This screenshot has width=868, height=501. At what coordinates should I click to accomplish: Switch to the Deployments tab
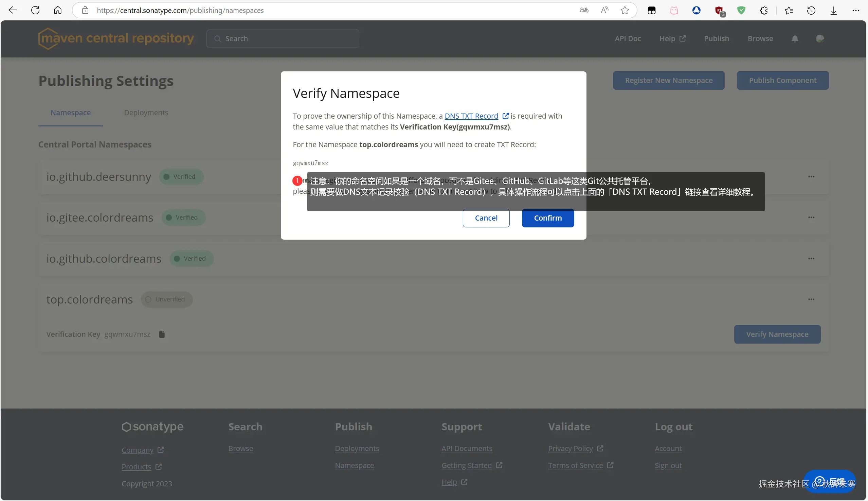coord(146,113)
